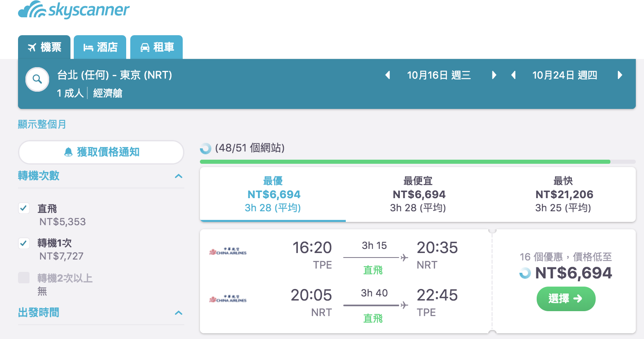This screenshot has height=339, width=644.
Task: Click China Airlines logo on return flight
Action: click(228, 299)
